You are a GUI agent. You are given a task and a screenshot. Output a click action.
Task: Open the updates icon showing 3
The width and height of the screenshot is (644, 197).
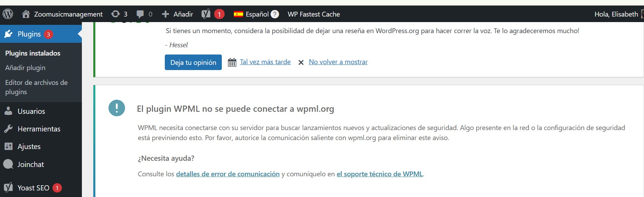[115, 14]
